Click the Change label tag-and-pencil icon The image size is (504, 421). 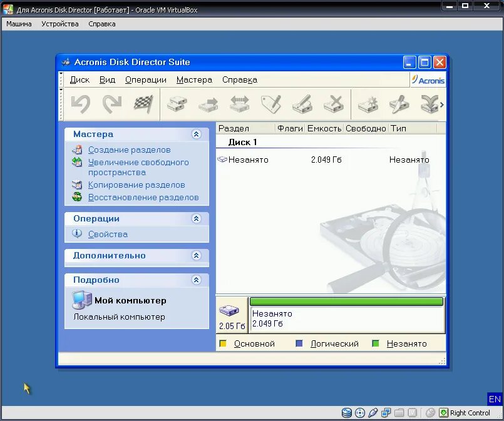pos(271,104)
